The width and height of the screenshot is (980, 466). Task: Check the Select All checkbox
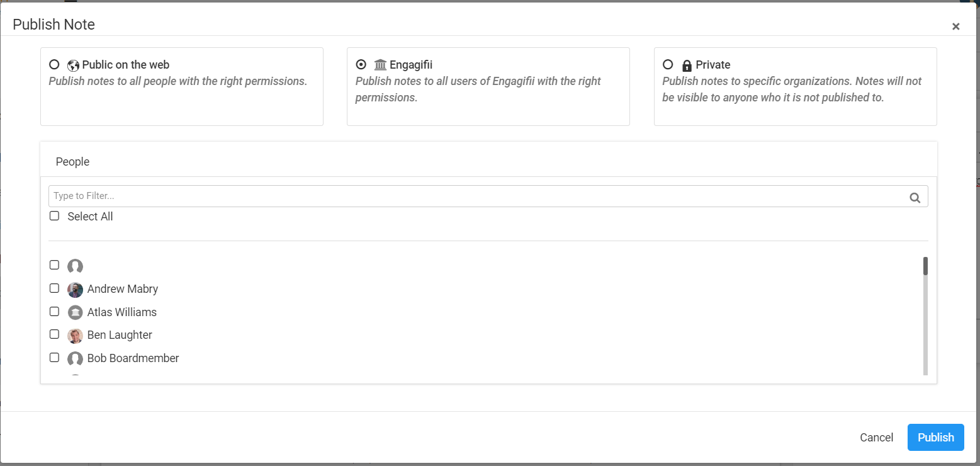[54, 216]
